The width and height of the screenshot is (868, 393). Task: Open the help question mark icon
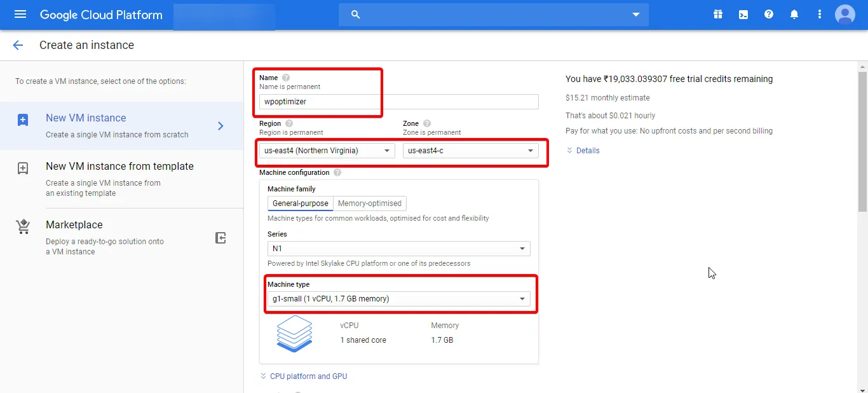pyautogui.click(x=769, y=15)
